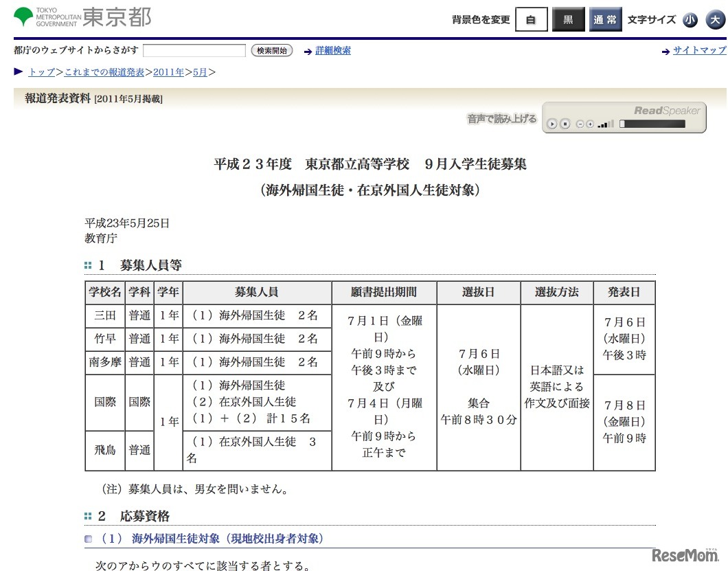Click the plus icon to raise ReadSpeaker volume
The width and height of the screenshot is (728, 571).
point(590,124)
